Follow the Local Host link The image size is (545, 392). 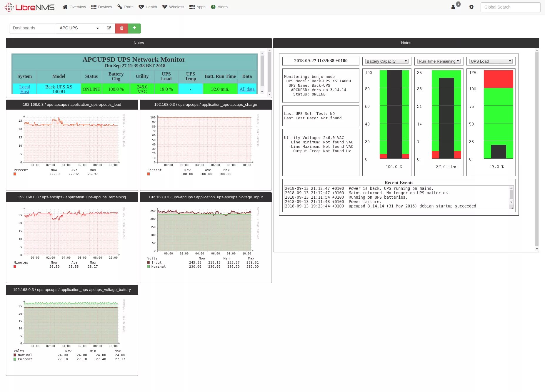click(x=25, y=89)
